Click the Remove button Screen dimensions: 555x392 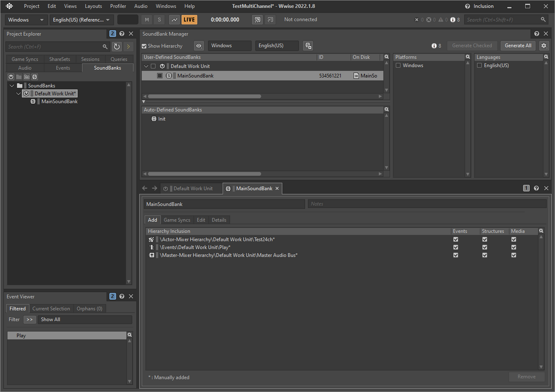point(527,377)
